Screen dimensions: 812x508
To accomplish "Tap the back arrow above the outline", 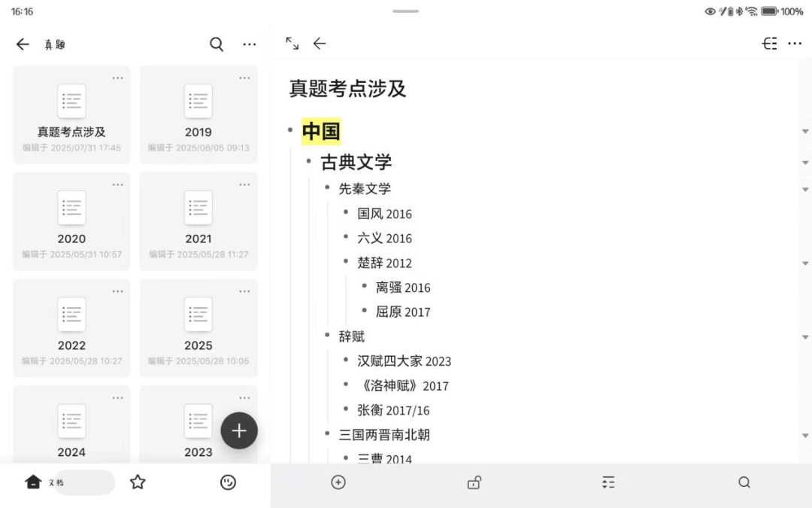I will click(x=320, y=44).
